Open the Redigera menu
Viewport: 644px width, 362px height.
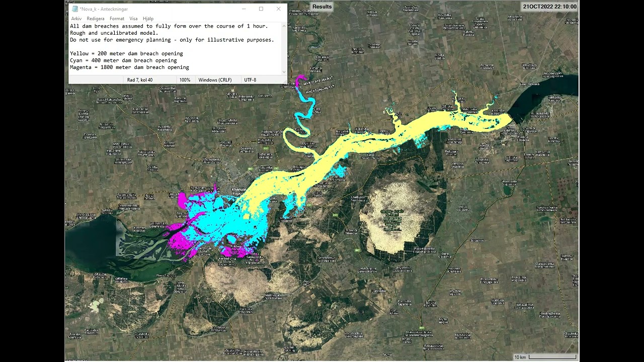point(96,19)
